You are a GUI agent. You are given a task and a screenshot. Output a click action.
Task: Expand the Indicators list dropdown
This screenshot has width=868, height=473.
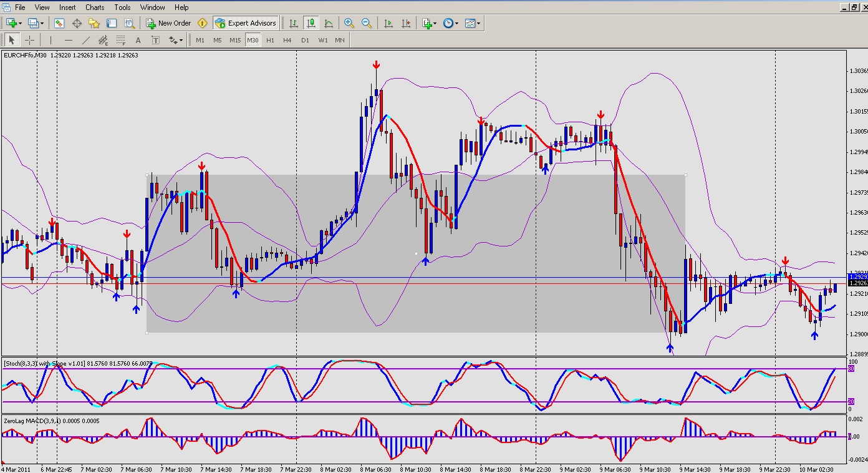pos(435,24)
